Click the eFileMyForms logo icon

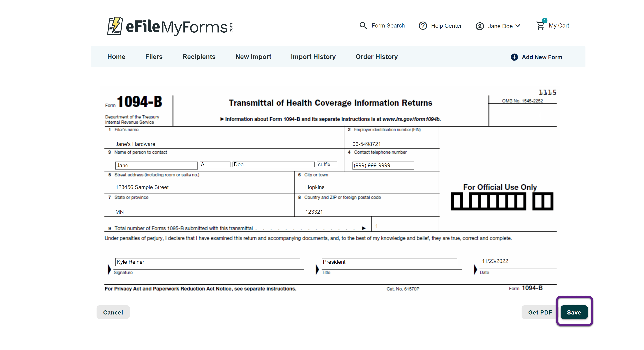[115, 26]
